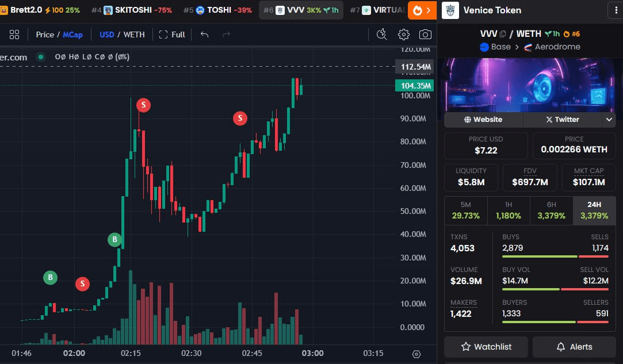Click the LIQUIDITY $5.8M box
The image size is (623, 364).
pyautogui.click(x=471, y=177)
